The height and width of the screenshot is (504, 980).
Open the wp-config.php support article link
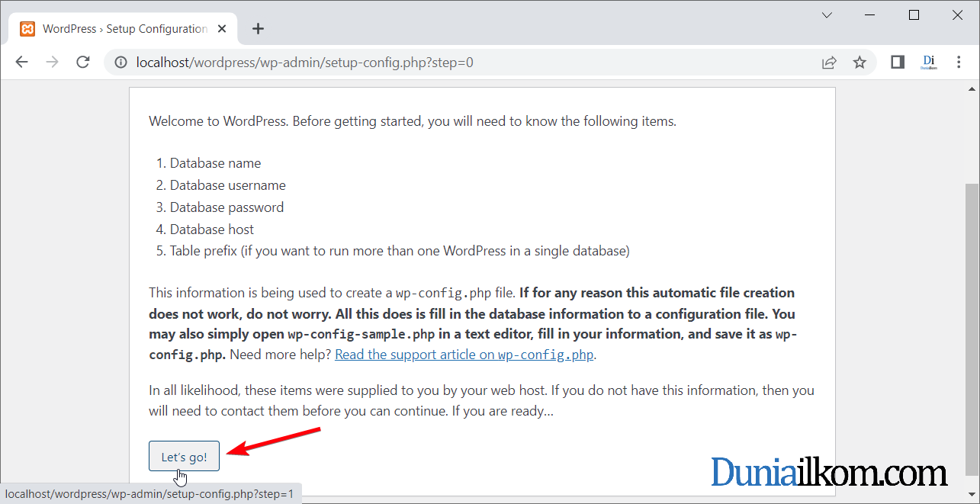point(464,355)
